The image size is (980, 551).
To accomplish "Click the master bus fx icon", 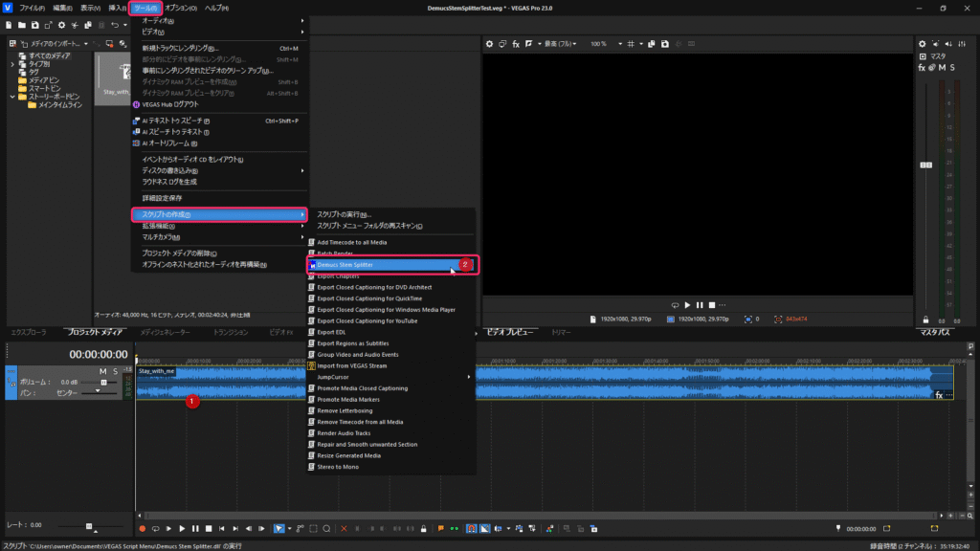I will pyautogui.click(x=922, y=67).
